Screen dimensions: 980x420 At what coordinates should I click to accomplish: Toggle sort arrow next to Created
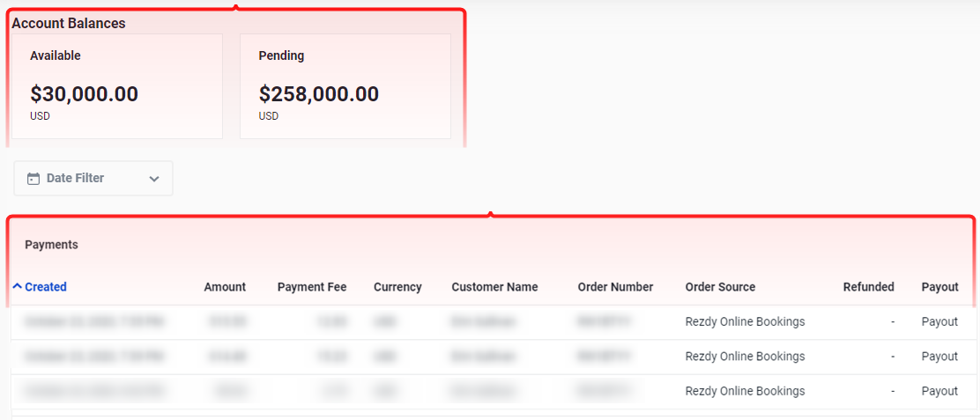coord(18,286)
